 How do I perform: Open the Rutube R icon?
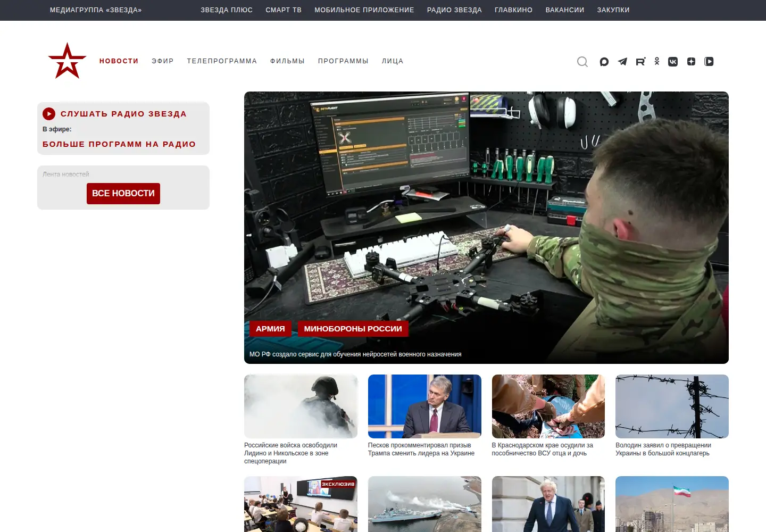pyautogui.click(x=640, y=62)
